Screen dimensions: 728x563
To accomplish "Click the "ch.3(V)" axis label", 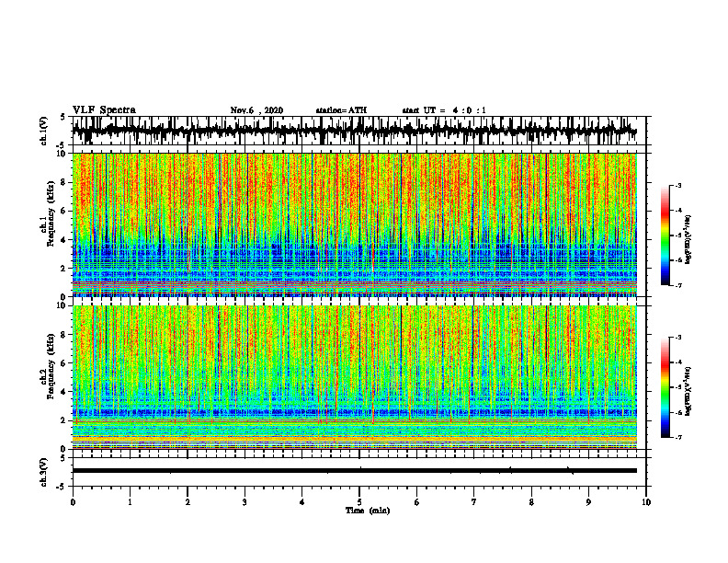I will pos(44,473).
